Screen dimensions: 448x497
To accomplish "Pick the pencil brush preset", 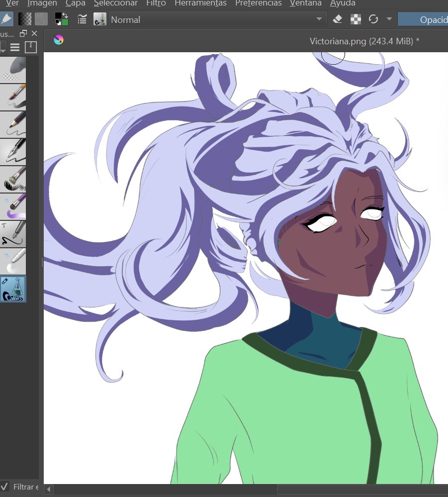I will coord(12,124).
